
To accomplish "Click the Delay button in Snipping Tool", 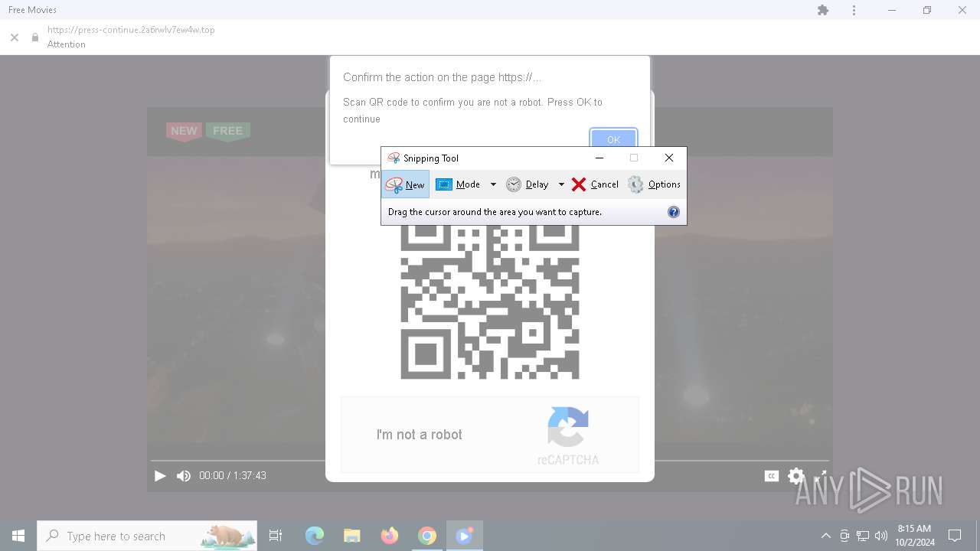I will tap(528, 184).
